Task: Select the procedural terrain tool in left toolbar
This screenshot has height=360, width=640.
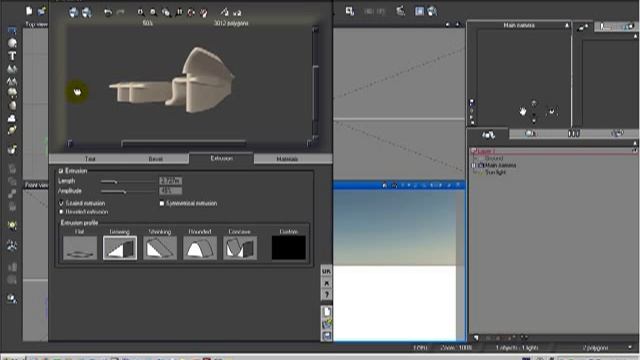Action: (x=12, y=81)
